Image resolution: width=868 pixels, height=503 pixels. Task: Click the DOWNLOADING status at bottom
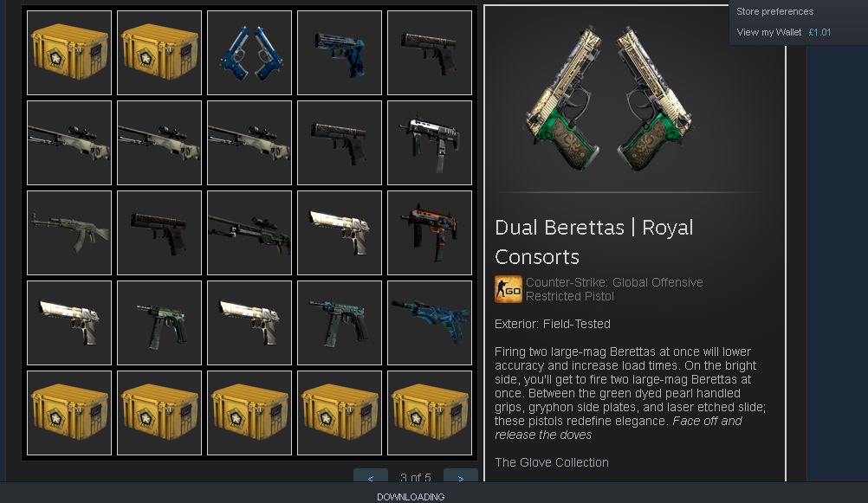click(411, 497)
